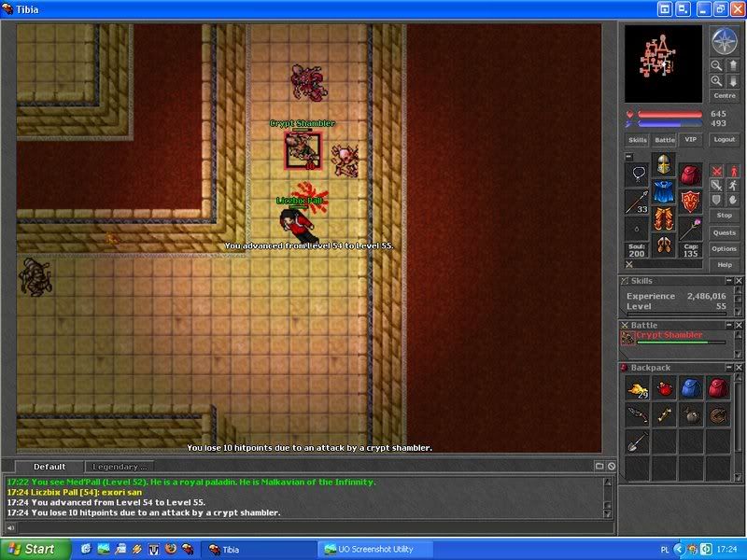
Task: Click the ignore list icon in chat
Action: 612,466
